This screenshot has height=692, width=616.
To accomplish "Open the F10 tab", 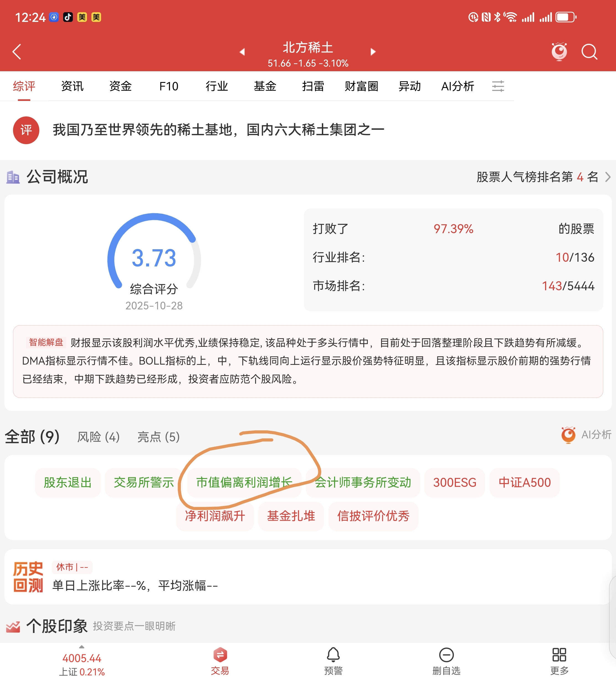I will 169,86.
